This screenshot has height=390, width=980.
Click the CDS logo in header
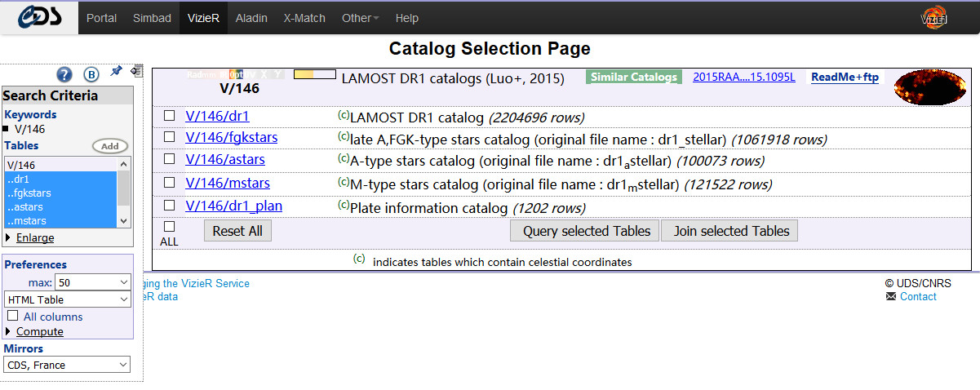pos(38,17)
